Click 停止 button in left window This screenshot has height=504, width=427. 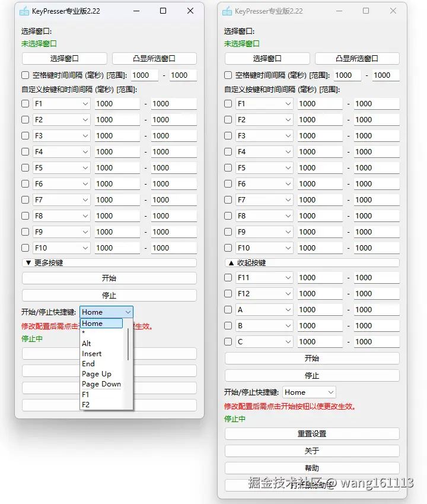point(109,296)
